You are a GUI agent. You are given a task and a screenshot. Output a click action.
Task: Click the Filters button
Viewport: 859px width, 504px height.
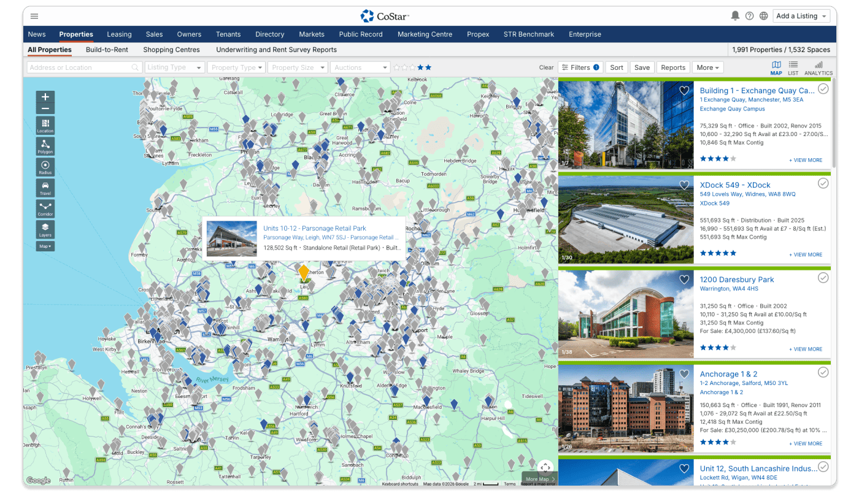(x=580, y=67)
